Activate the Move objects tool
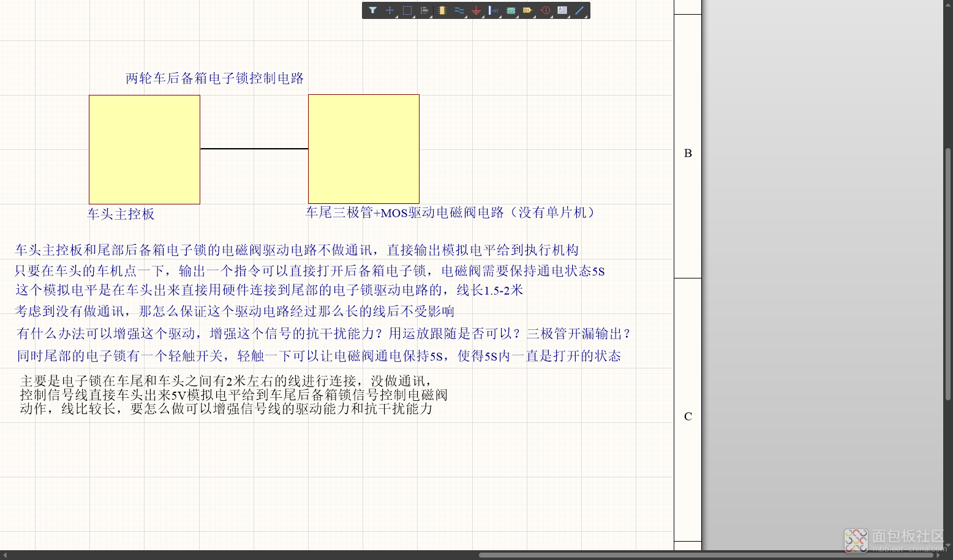 point(390,10)
